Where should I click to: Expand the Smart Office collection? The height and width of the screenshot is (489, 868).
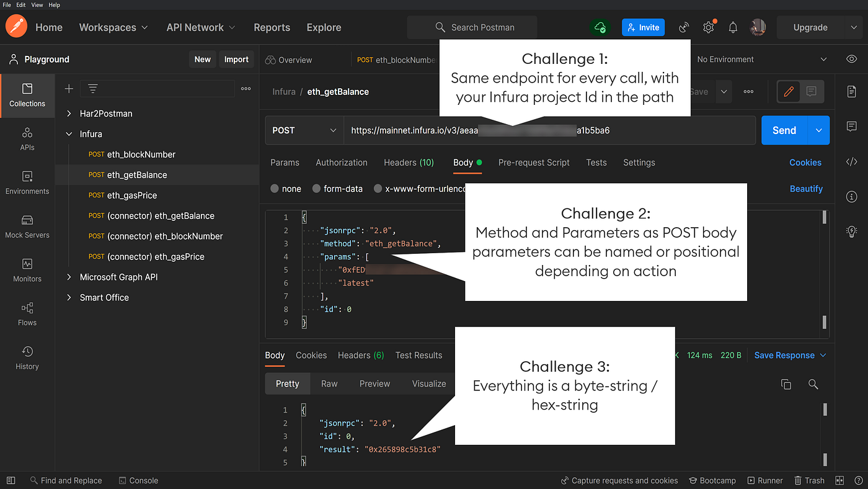pos(69,298)
